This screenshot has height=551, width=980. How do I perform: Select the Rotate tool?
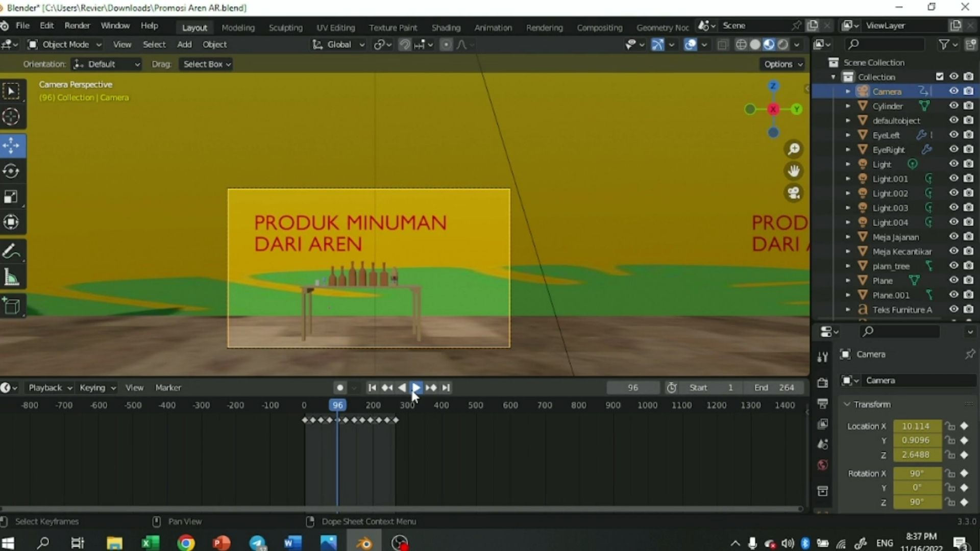11,171
